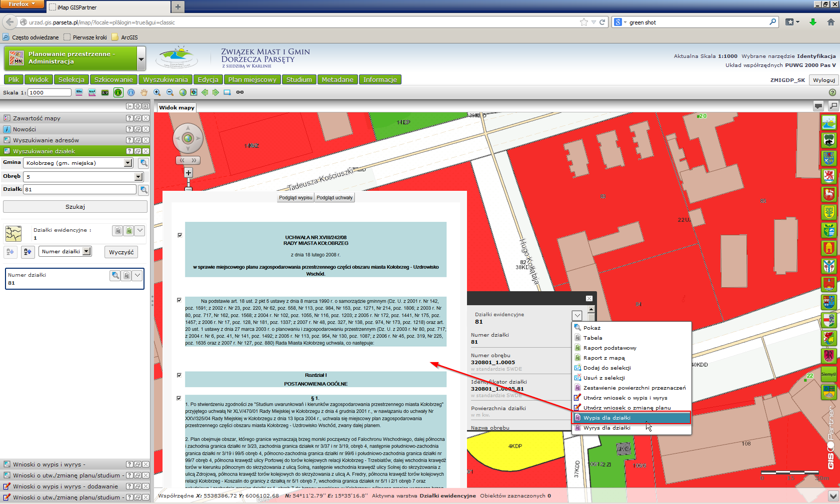The height and width of the screenshot is (504, 840).
Task: Select the Pan hand tool
Action: (x=144, y=92)
